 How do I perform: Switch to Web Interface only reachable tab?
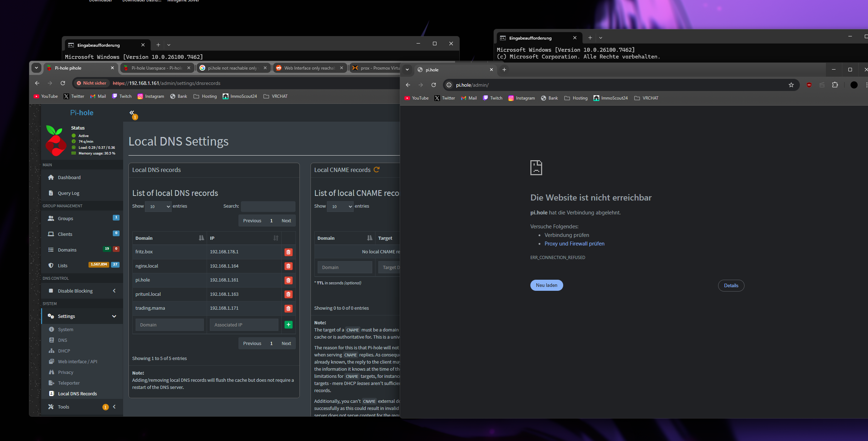pos(309,68)
